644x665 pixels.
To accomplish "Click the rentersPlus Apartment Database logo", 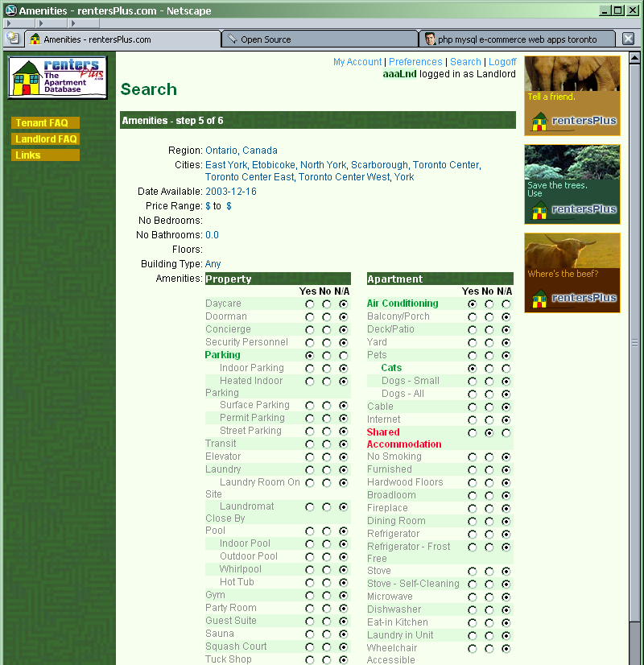I will tap(58, 77).
